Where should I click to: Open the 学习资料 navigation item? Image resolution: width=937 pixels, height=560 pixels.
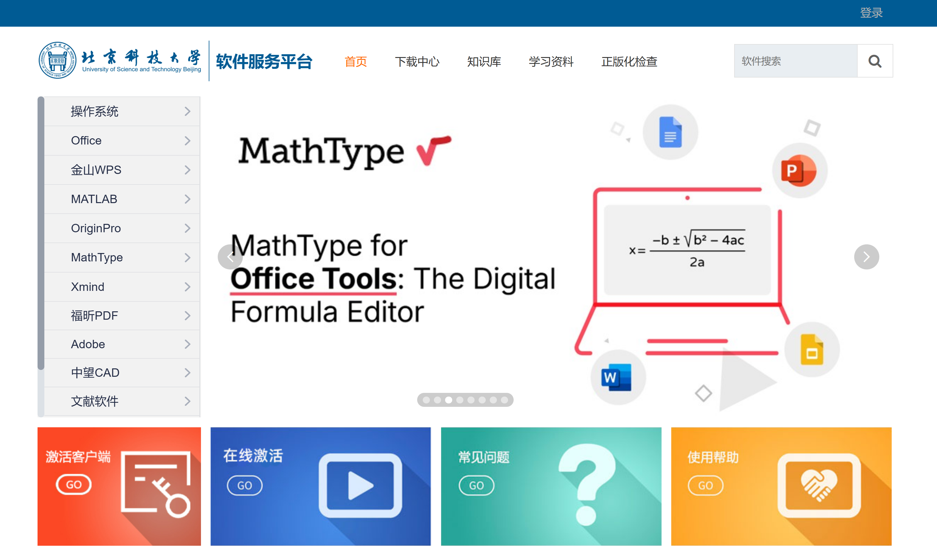[551, 61]
